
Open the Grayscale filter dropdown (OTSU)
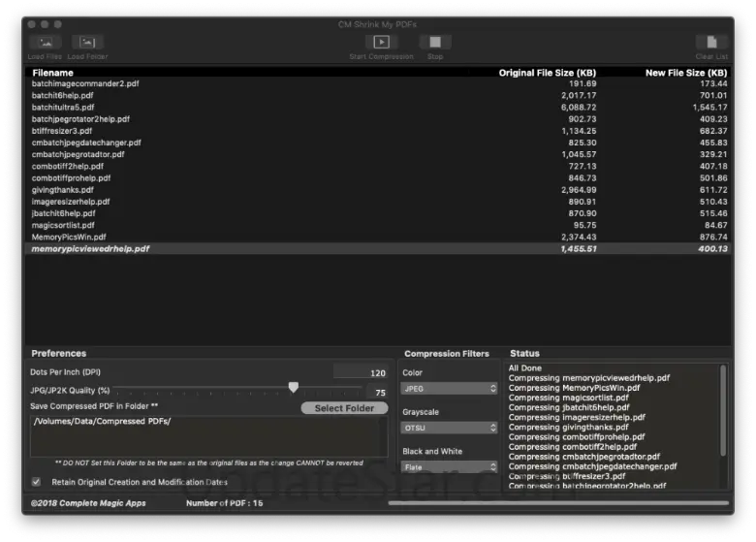pos(449,429)
